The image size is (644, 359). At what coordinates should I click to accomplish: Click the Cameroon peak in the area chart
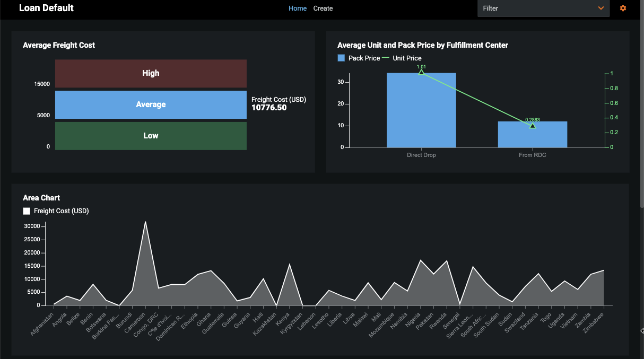coord(145,223)
